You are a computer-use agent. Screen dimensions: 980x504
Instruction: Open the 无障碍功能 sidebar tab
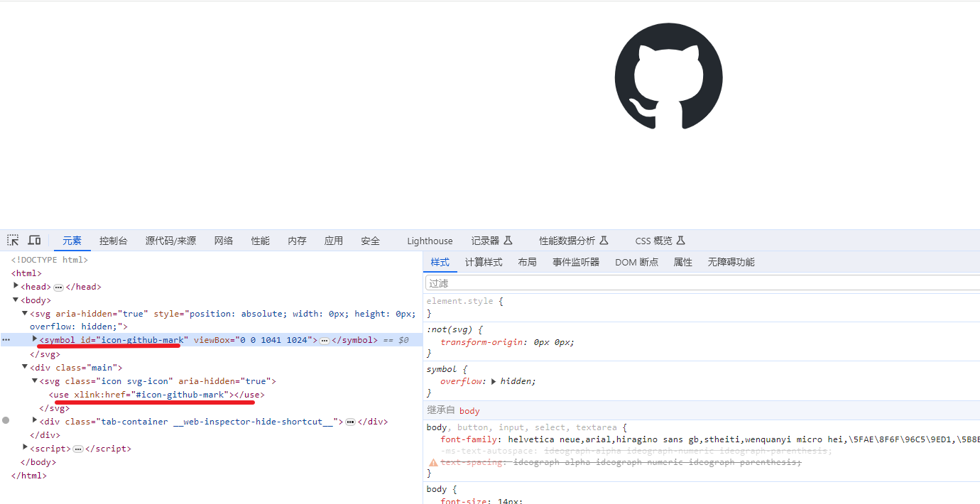[731, 262]
